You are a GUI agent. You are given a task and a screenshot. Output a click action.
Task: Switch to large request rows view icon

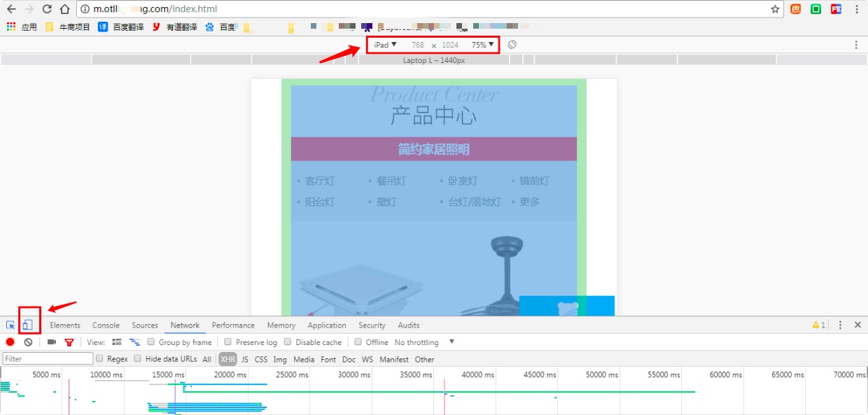117,342
